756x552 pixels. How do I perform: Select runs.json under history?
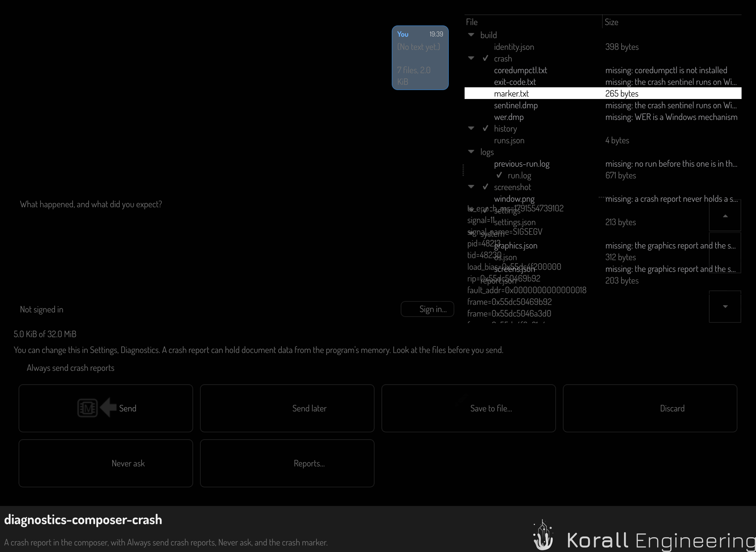603,140
